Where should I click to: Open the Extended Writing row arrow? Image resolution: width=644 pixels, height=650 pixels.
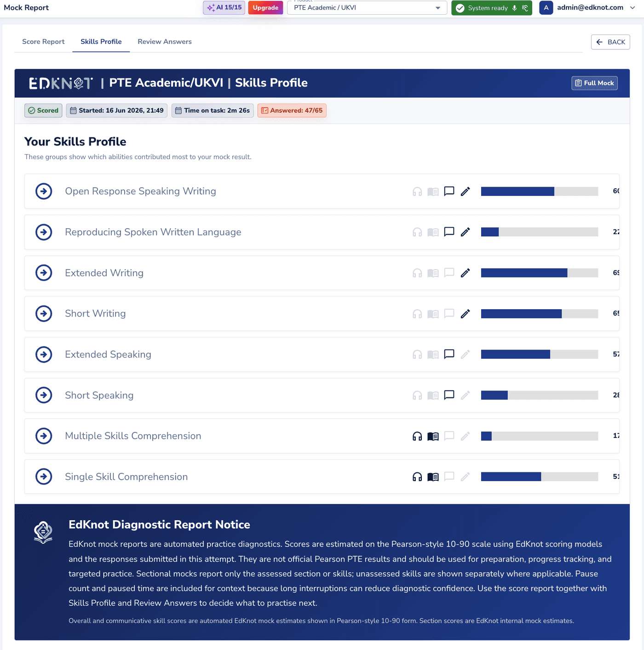[44, 273]
